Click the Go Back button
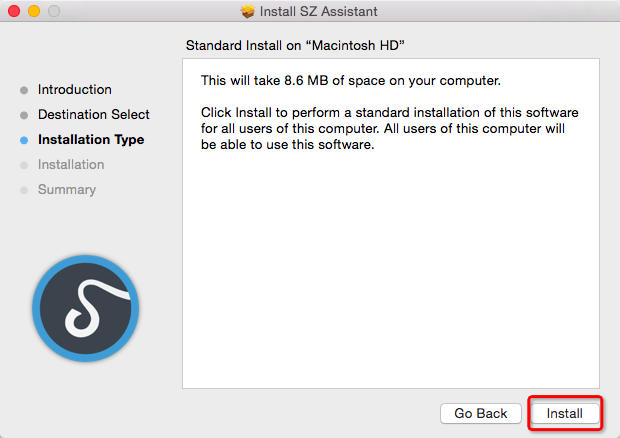This screenshot has height=438, width=620. point(480,413)
